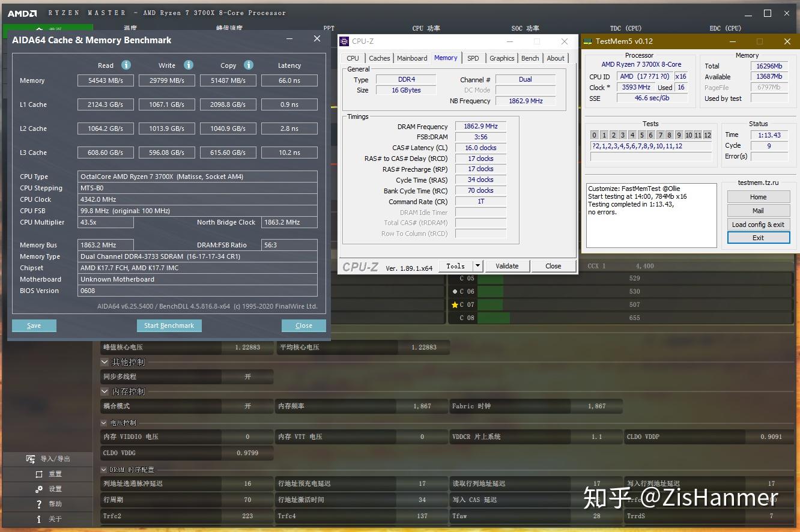Click the Command Rate value 1T

point(480,201)
